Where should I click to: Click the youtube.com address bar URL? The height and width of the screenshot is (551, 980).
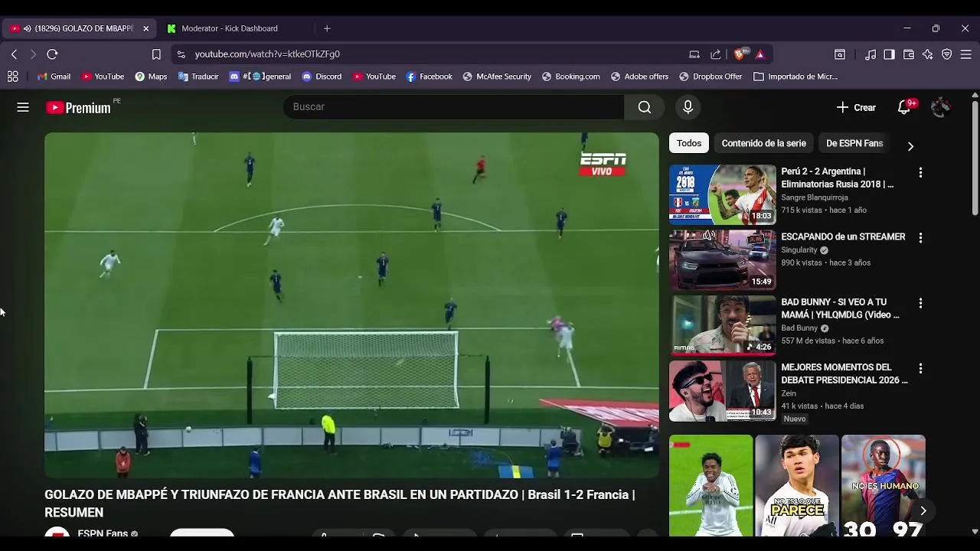pos(267,54)
